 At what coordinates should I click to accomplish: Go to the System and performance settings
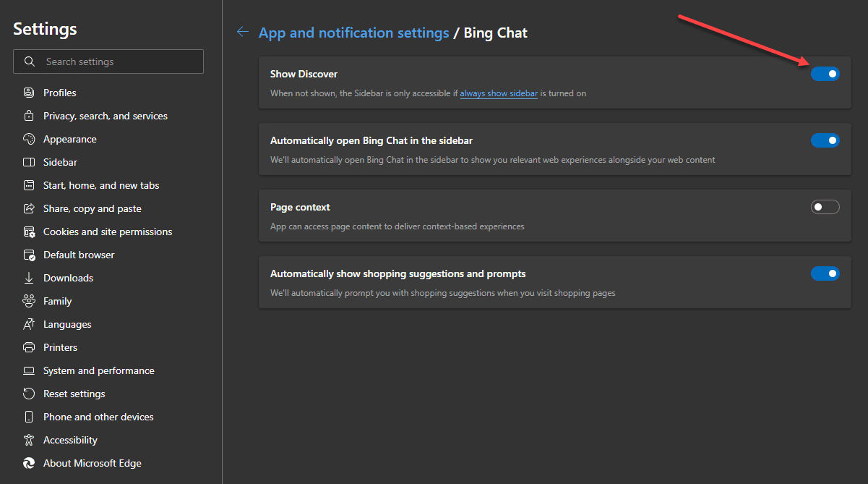98,370
